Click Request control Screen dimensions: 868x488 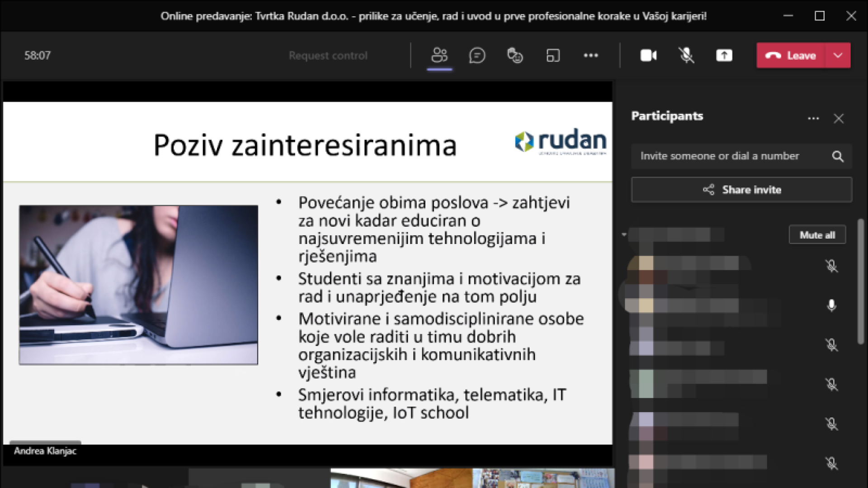328,55
